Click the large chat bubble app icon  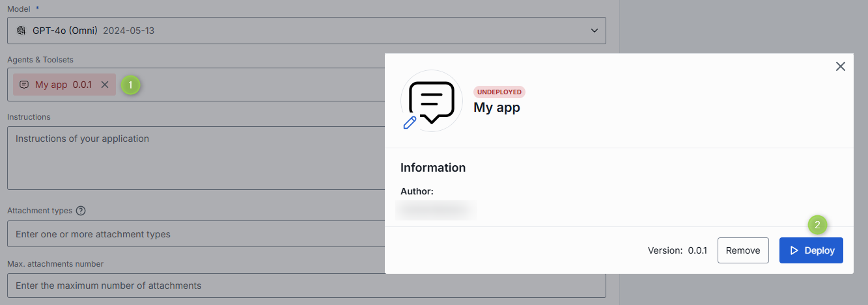pos(431,101)
